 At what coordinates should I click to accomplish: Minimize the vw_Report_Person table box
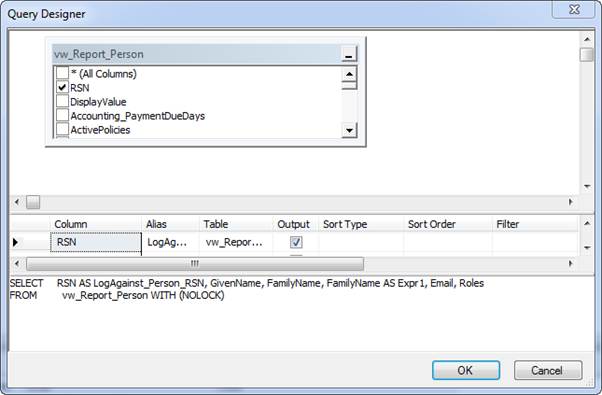pos(349,54)
